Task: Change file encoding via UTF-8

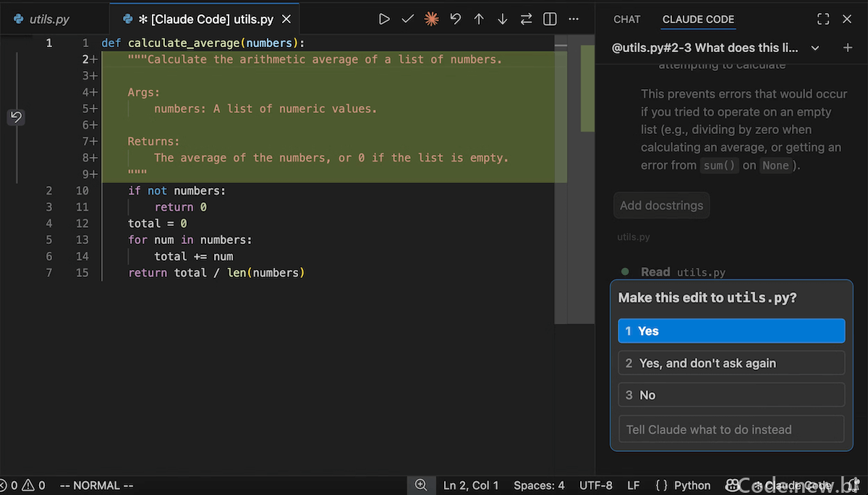Action: point(596,486)
